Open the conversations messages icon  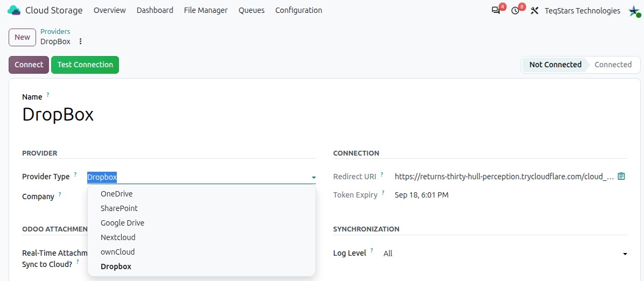tap(496, 11)
